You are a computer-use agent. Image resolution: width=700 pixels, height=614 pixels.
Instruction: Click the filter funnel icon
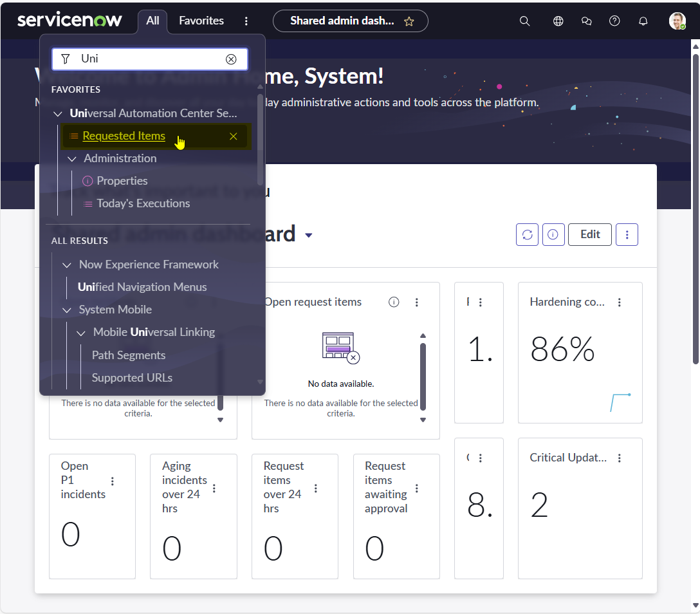click(65, 59)
